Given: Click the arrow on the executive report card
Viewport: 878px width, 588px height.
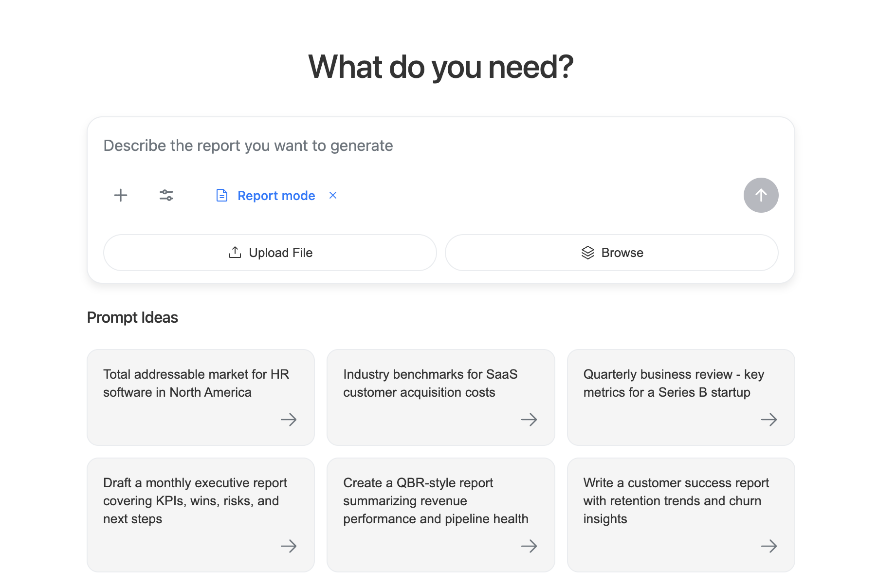Looking at the screenshot, I should [x=289, y=546].
